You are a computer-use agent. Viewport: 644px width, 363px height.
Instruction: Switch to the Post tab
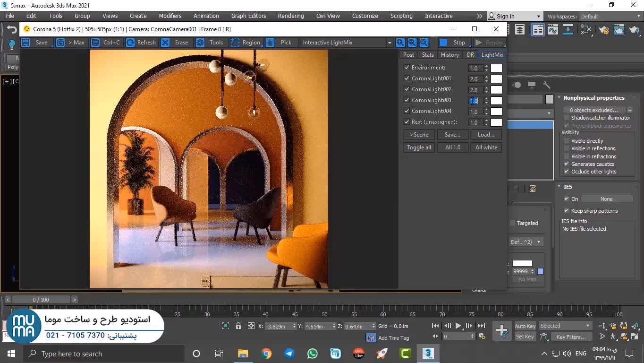408,55
